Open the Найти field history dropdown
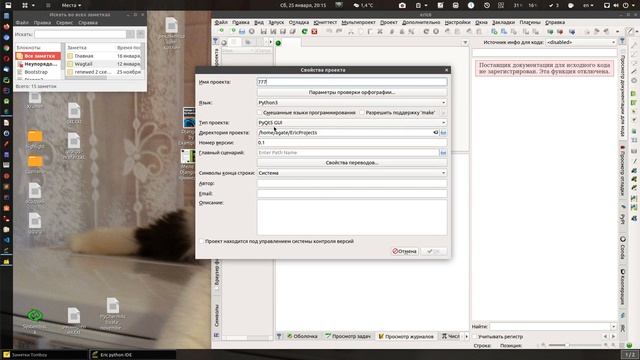Image resolution: width=640 pixels, height=360 pixels. point(613,327)
